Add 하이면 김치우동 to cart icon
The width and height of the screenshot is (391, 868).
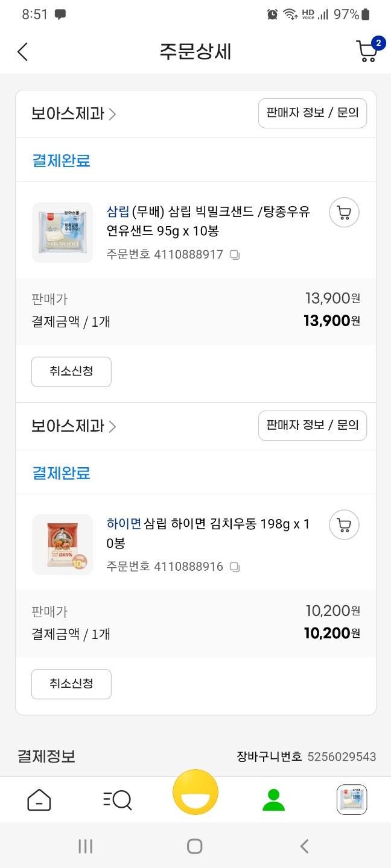coord(344,525)
